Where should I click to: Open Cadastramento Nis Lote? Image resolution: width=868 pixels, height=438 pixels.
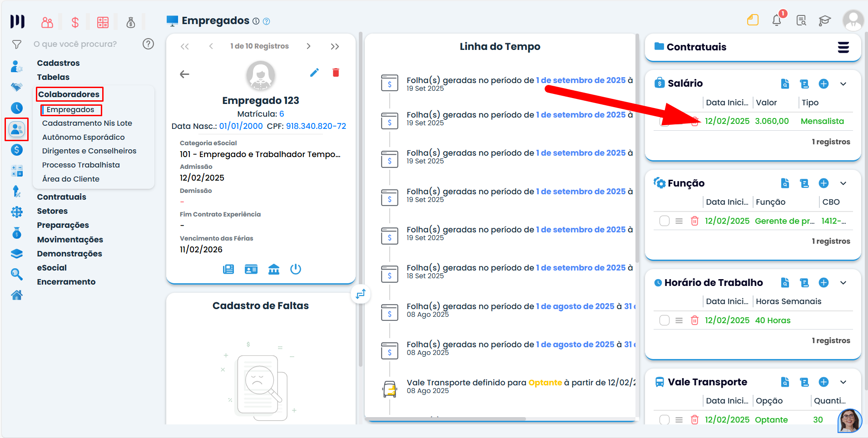point(87,123)
